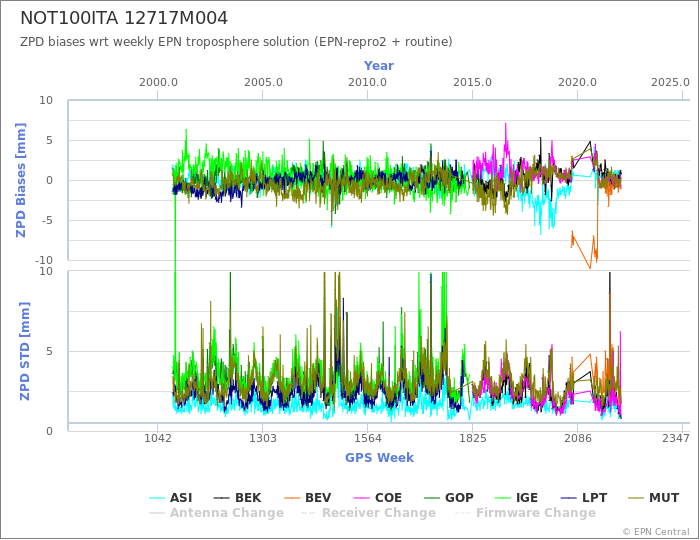Click the 2015.0 year tick label

coord(472,83)
